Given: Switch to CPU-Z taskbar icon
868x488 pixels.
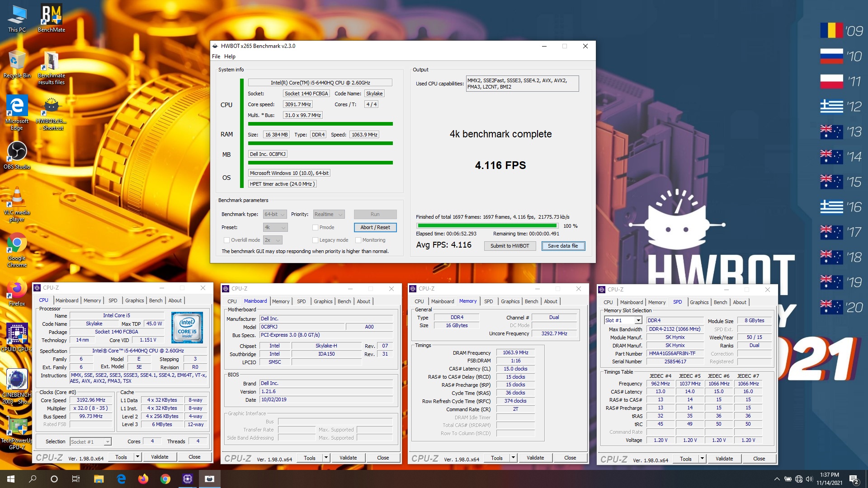Looking at the screenshot, I should pos(188,479).
